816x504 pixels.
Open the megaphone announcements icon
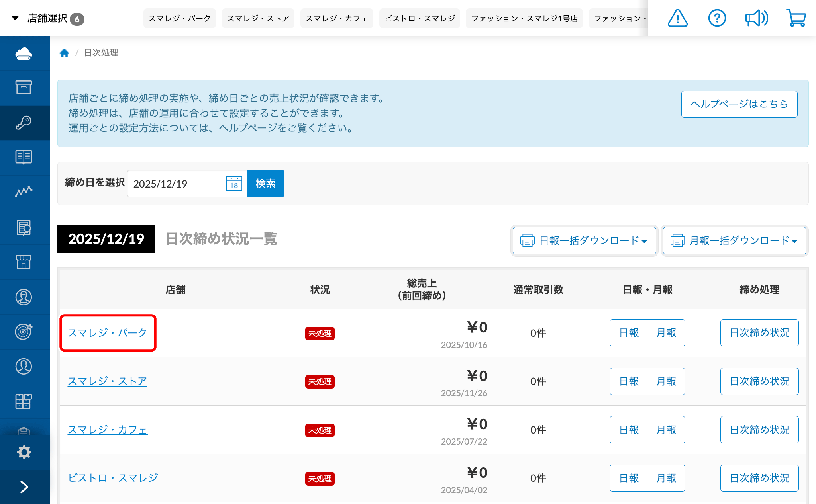coord(756,18)
